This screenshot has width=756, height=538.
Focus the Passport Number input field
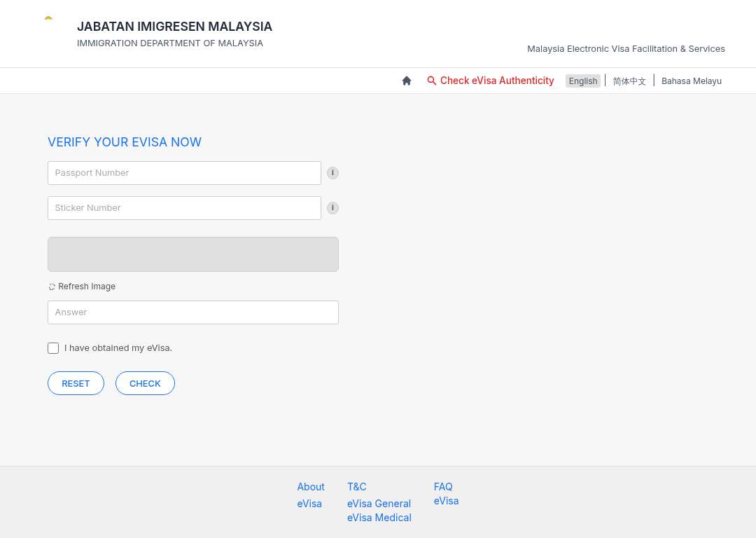[x=184, y=173]
